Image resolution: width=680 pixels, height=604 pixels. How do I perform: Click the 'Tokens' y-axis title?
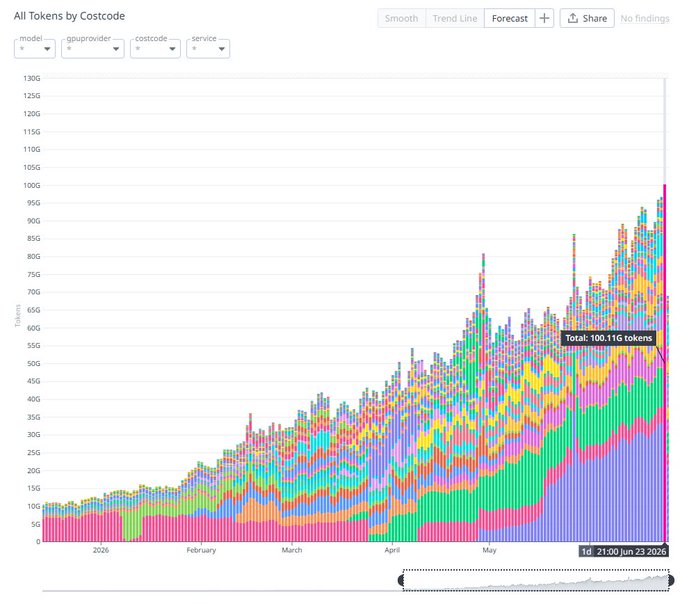click(x=18, y=315)
